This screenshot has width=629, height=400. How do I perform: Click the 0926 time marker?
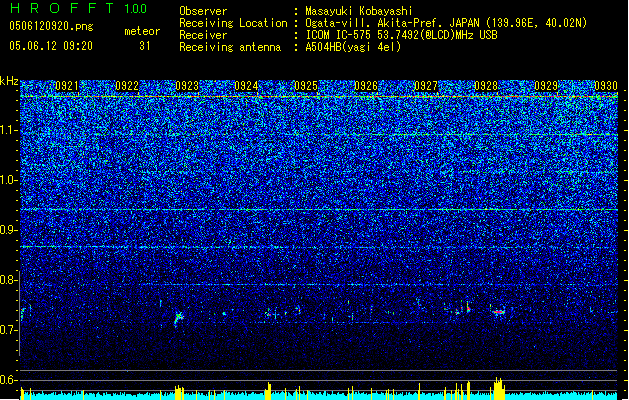[366, 86]
